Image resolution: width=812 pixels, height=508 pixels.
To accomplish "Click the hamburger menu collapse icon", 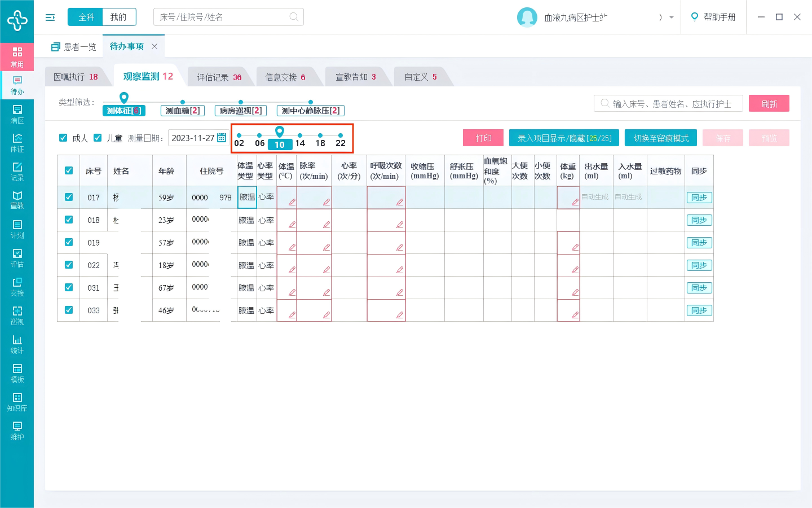I will tap(50, 17).
